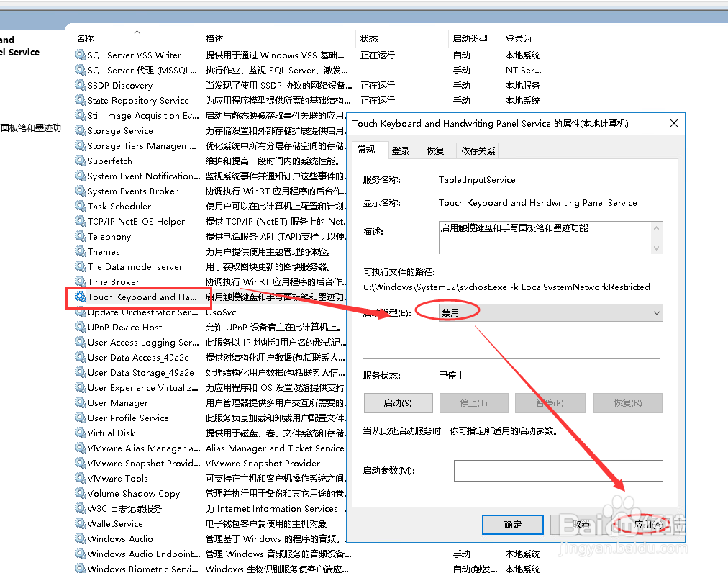
Task: Sort services by 描述 column header
Action: click(x=278, y=39)
